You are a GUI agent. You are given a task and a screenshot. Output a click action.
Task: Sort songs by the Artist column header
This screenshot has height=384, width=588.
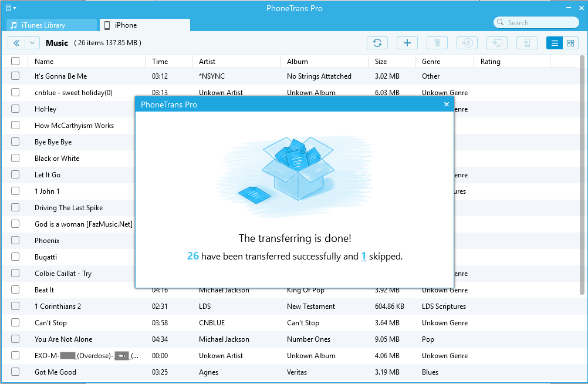tap(207, 62)
